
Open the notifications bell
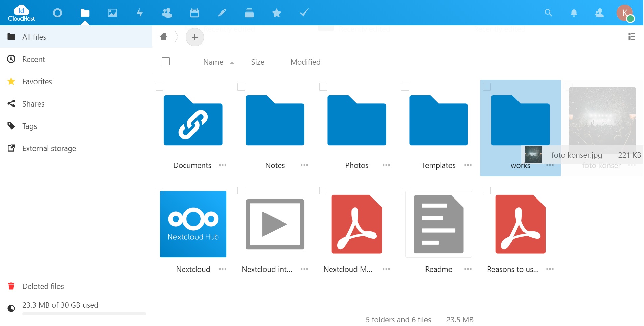[x=574, y=13]
